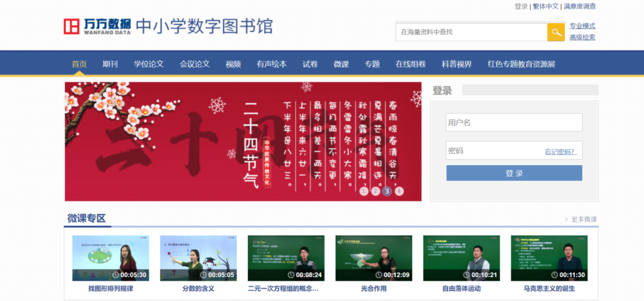Click the 忘记密码? link
This screenshot has width=644, height=301.
561,151
